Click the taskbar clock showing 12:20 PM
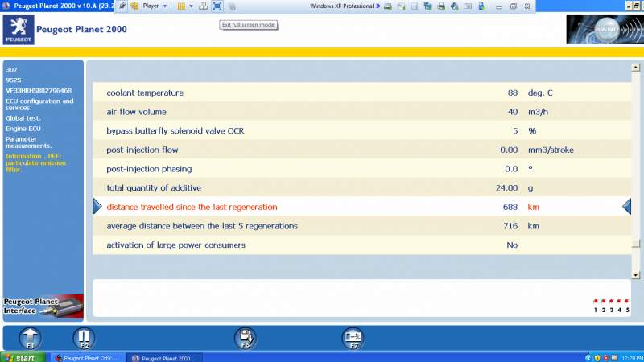 [x=632, y=358]
